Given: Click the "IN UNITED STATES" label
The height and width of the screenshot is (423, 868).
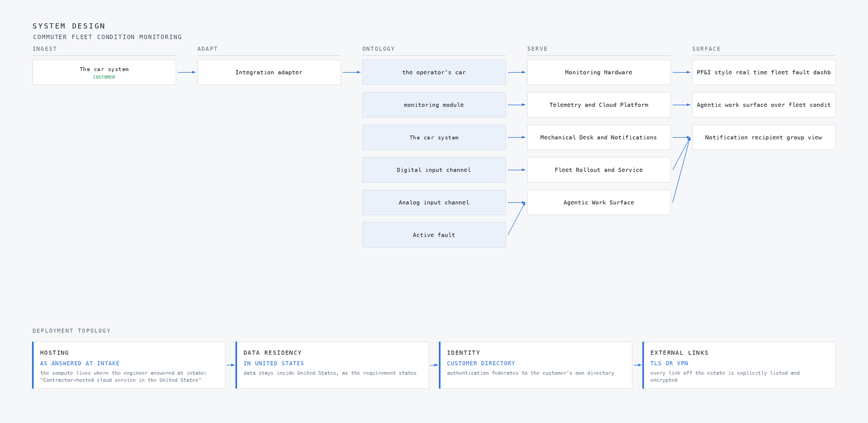Looking at the screenshot, I should coord(273,363).
